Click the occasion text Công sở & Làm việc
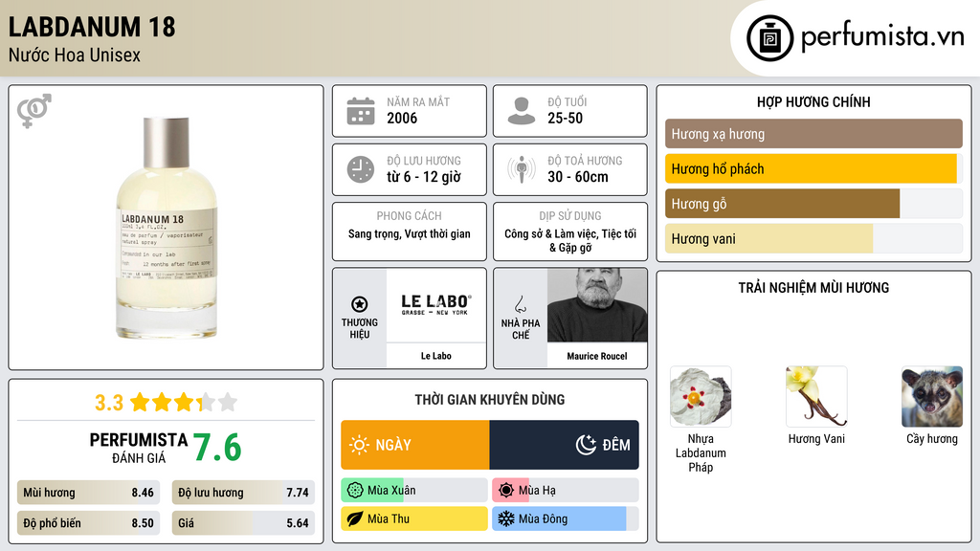The height and width of the screenshot is (551, 980). pos(550,233)
